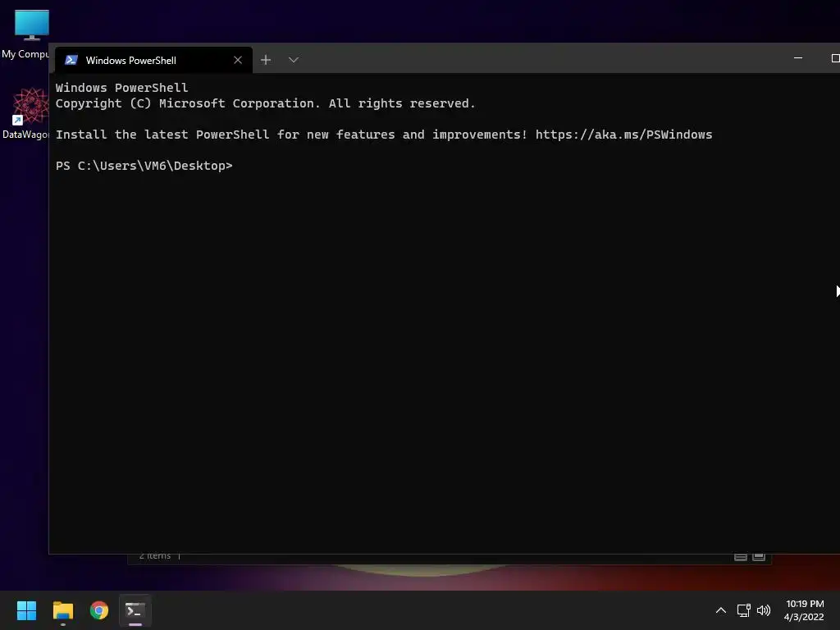Click the PS C:\Users\VM6\Desktop prompt line
The image size is (840, 630).
click(144, 166)
